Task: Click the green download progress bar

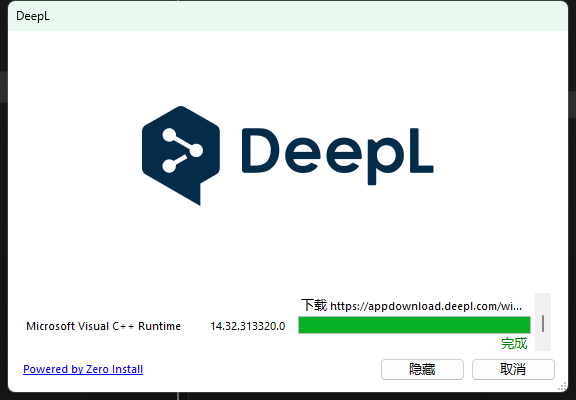Action: click(414, 325)
